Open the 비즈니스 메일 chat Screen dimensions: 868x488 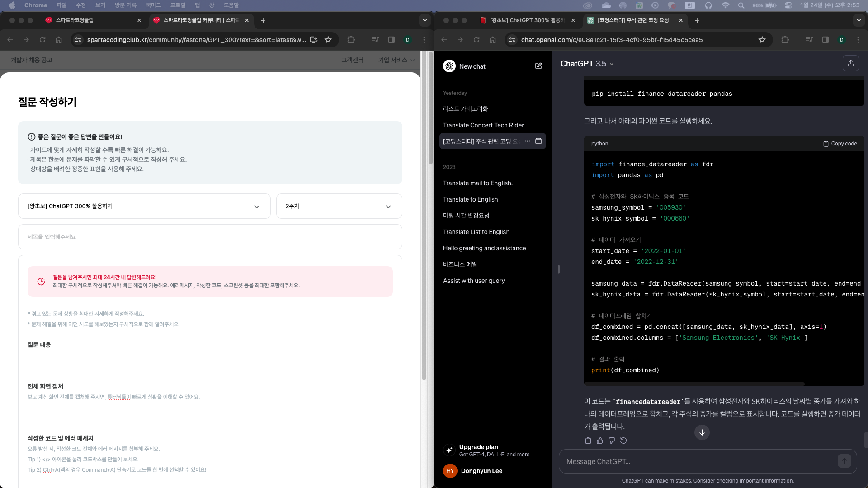[x=493, y=264]
